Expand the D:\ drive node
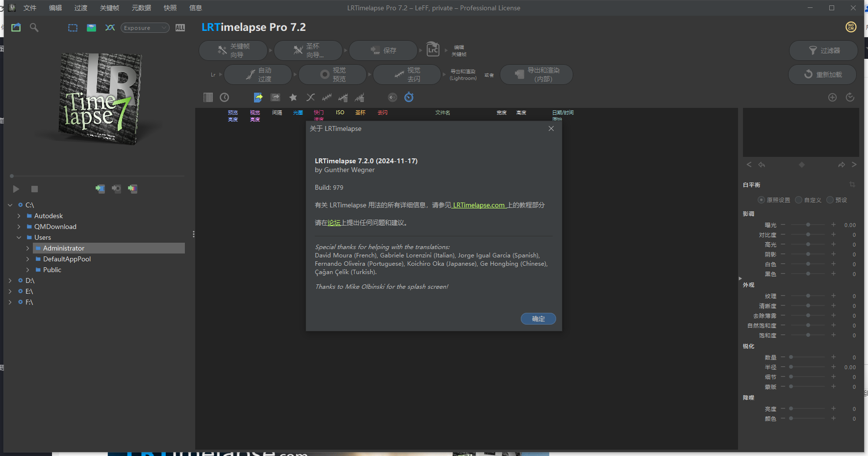 coord(10,280)
